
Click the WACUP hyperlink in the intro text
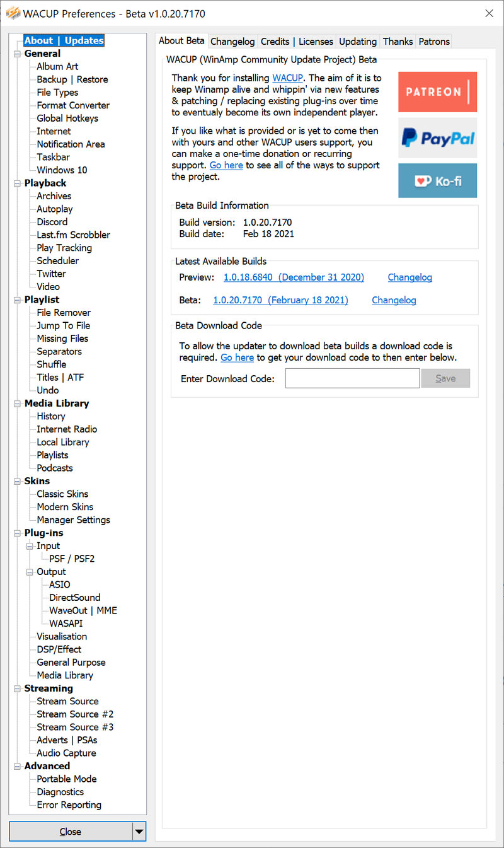(x=287, y=78)
